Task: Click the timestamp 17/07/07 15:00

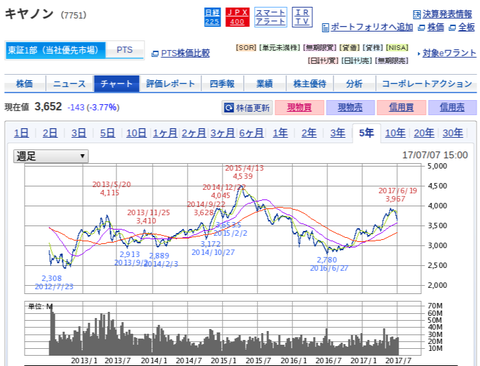Action: (x=435, y=155)
